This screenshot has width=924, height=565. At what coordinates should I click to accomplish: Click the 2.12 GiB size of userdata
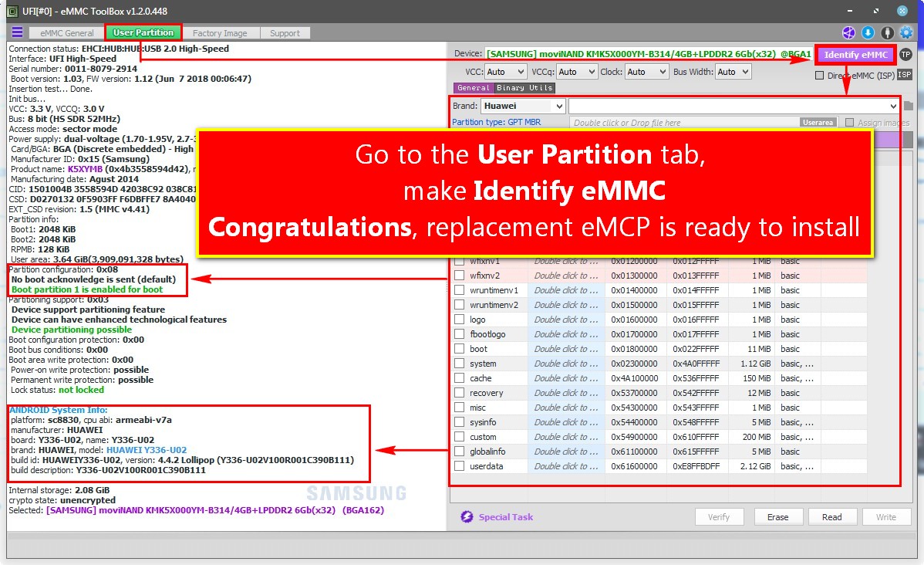click(755, 466)
